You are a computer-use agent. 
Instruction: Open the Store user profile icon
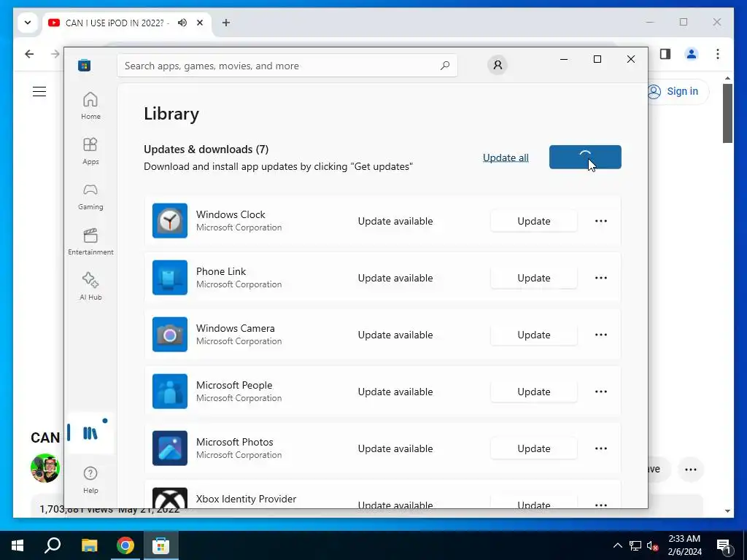click(498, 65)
